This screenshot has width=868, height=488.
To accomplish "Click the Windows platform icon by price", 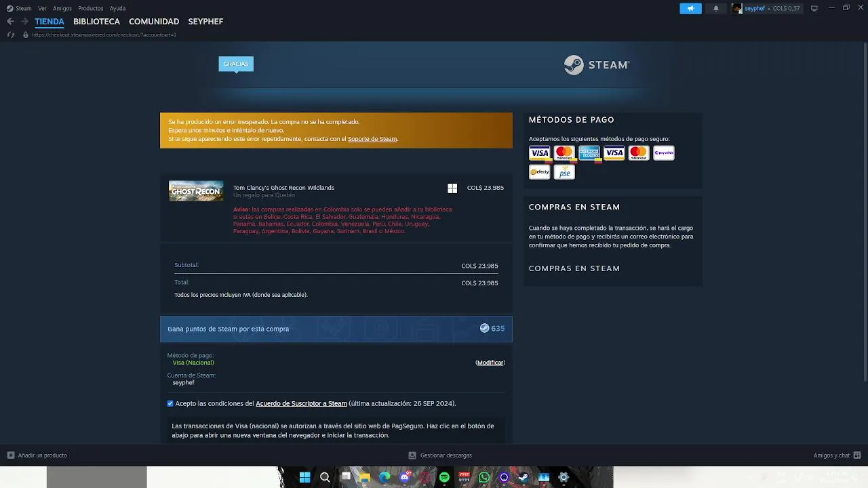I will pos(452,188).
